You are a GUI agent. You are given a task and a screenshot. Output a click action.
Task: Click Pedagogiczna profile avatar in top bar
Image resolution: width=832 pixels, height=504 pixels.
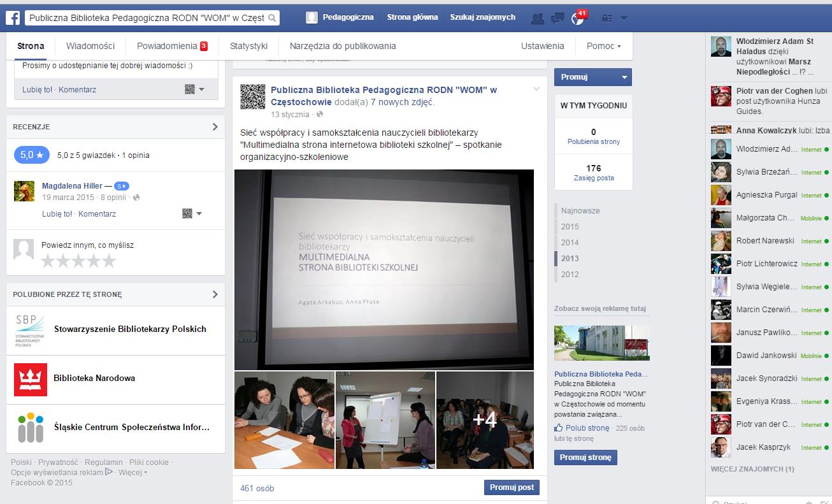[x=312, y=17]
